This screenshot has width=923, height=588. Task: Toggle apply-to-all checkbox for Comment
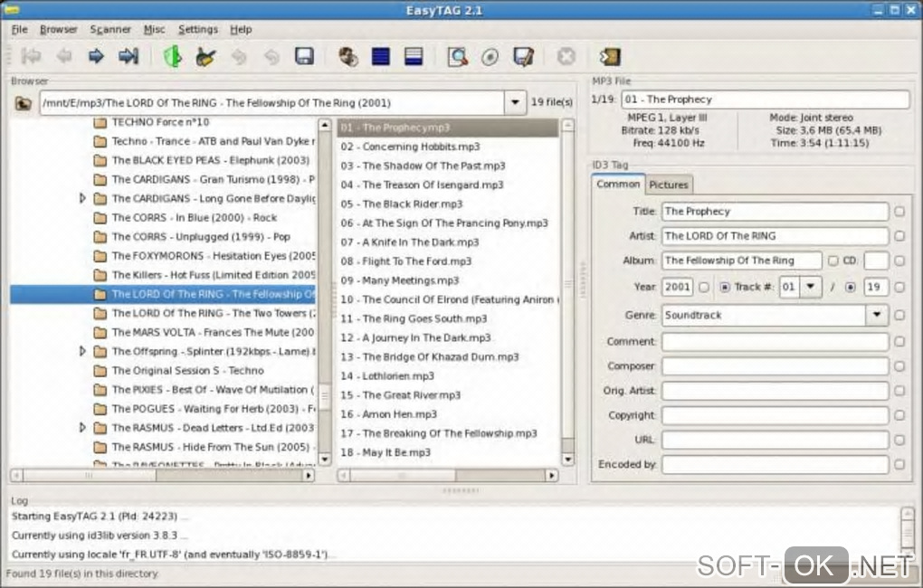point(899,341)
